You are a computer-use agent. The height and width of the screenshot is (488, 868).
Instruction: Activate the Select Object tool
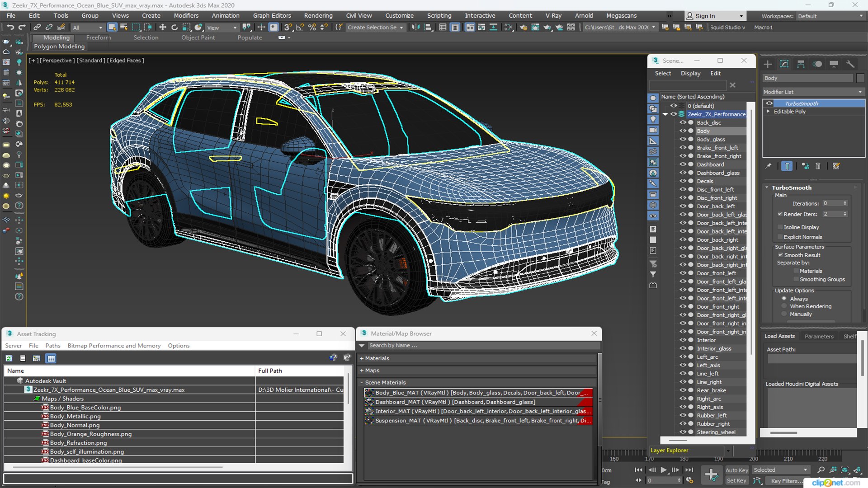[x=112, y=28]
